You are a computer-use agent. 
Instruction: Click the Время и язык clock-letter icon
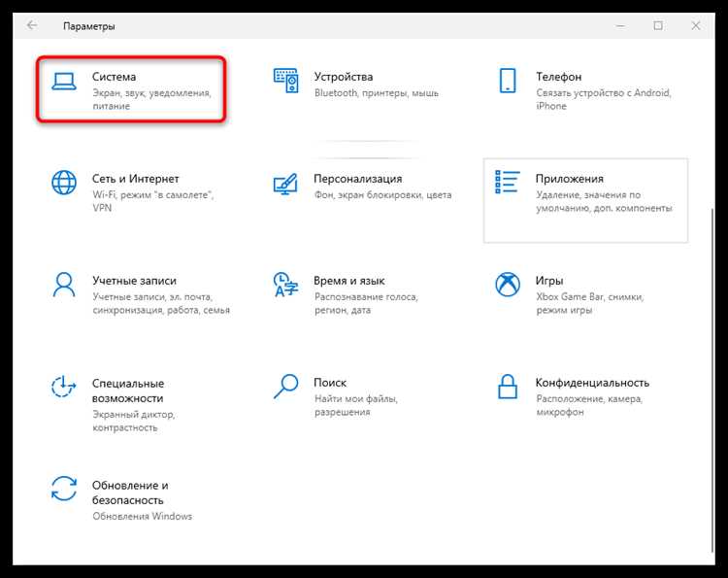[x=285, y=285]
